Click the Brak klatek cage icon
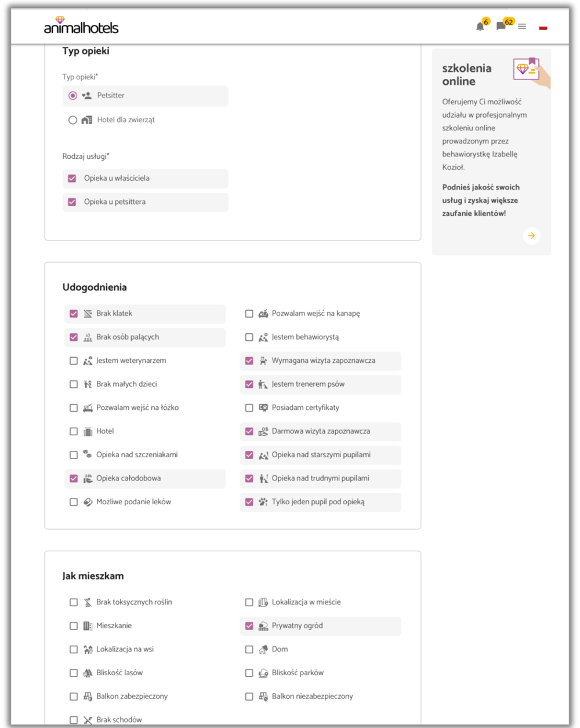The width and height of the screenshot is (580, 728). pos(88,314)
